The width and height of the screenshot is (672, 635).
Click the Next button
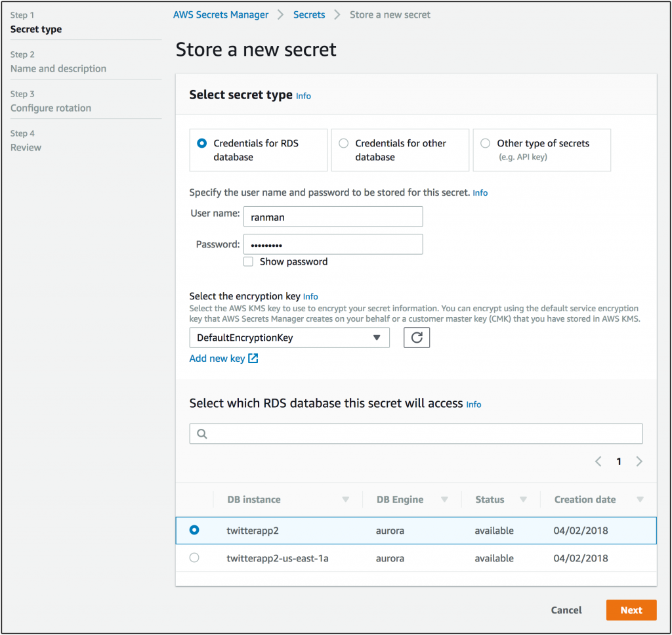[631, 609]
